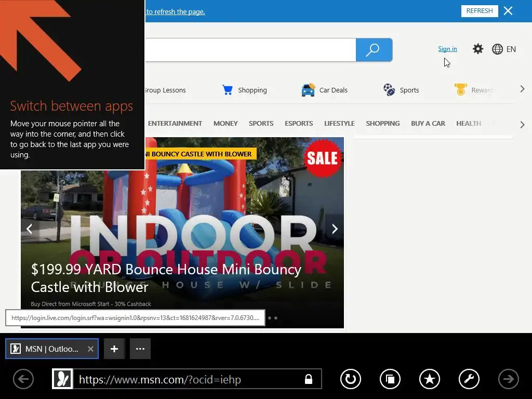Click the MSN site icon in address bar
This screenshot has width=532, height=399.
pyautogui.click(x=62, y=379)
